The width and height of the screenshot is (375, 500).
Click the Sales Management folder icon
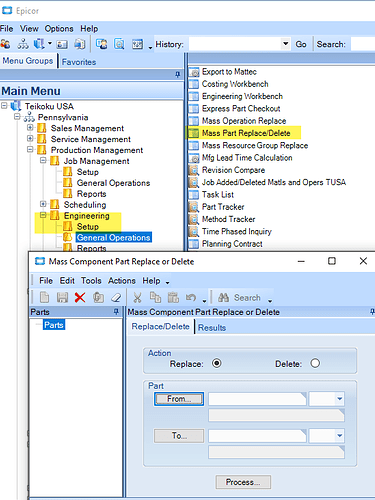42,128
